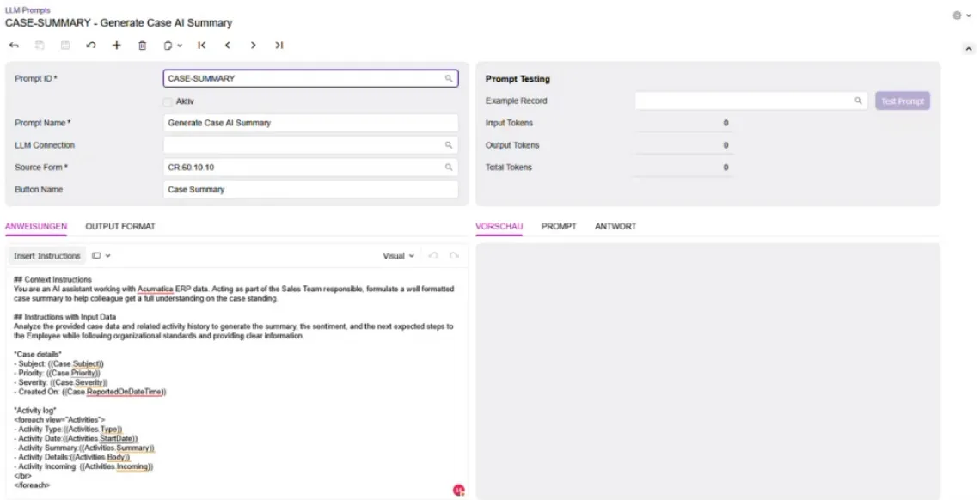Click the editor undo arrow
980x500 pixels.
click(433, 256)
